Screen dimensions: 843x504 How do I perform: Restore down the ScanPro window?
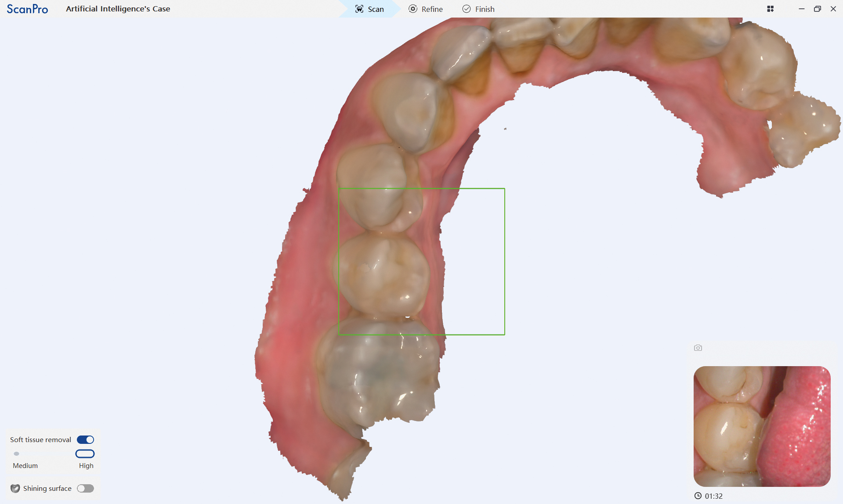point(817,9)
